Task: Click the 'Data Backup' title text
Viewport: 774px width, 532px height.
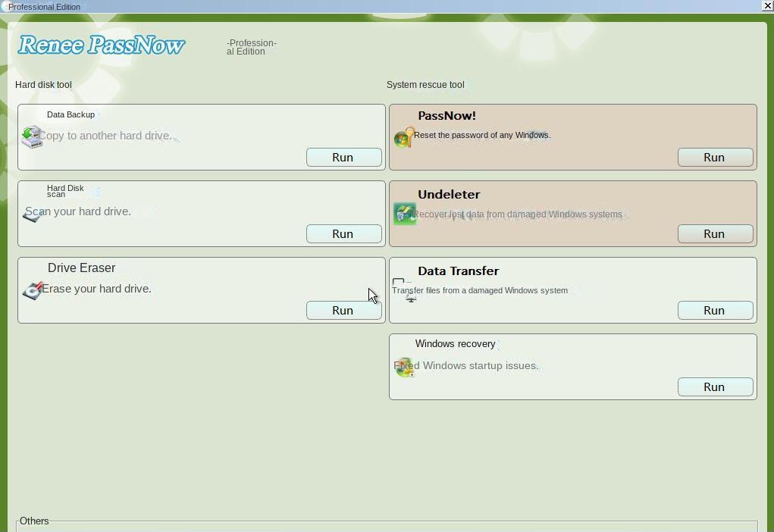Action: pyautogui.click(x=71, y=114)
